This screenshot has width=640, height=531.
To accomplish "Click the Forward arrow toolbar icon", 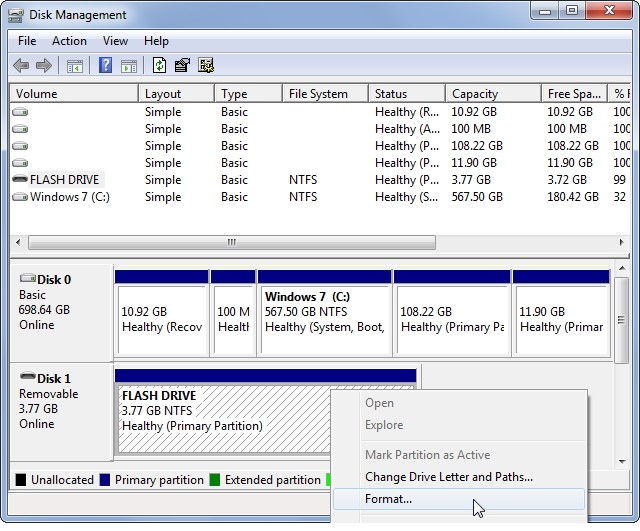I will 44,65.
